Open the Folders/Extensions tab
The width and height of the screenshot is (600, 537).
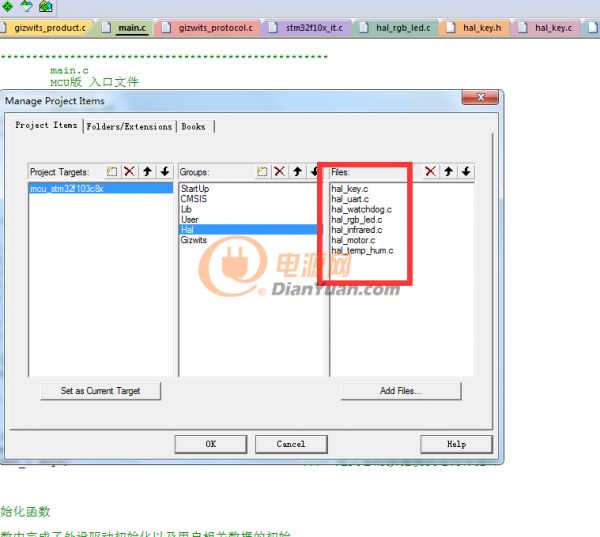click(129, 126)
